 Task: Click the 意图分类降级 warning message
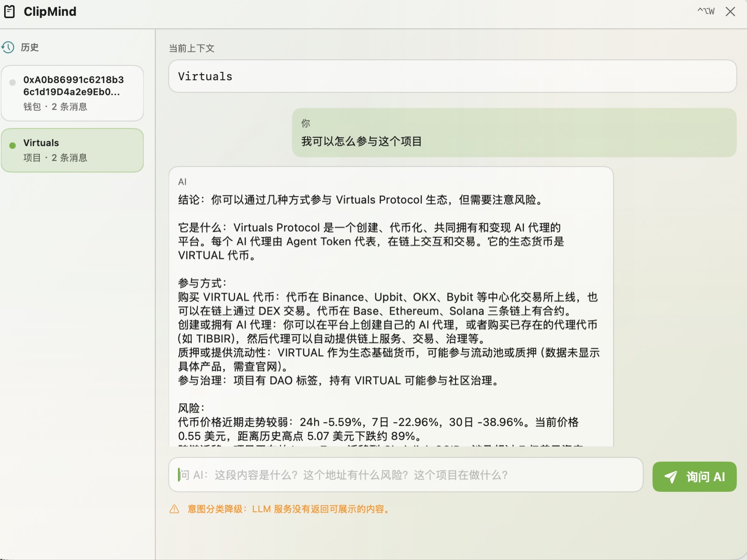pyautogui.click(x=289, y=509)
